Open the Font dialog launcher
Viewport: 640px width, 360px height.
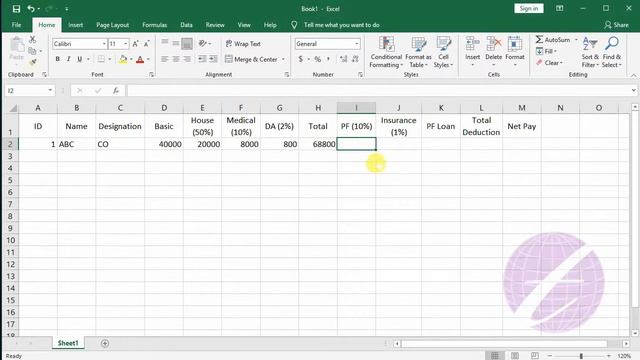(151, 75)
